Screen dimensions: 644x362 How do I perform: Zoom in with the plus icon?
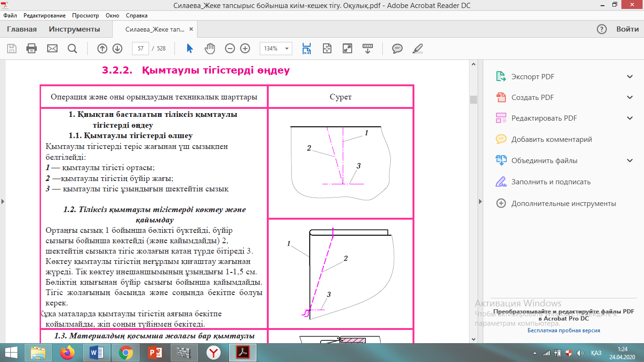245,49
